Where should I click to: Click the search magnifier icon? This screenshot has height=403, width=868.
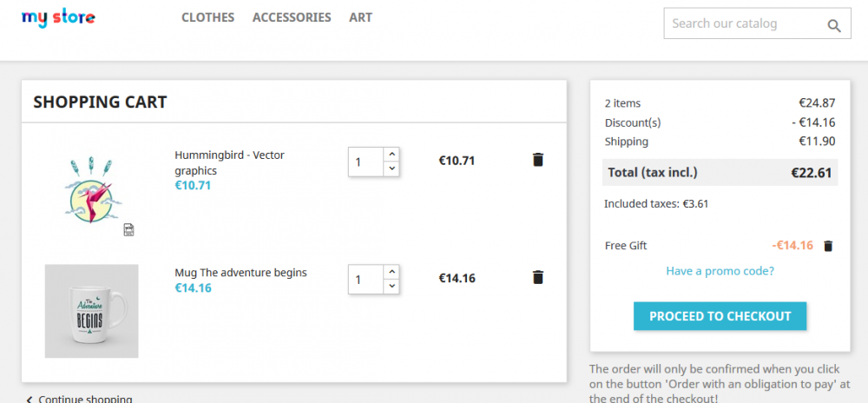click(x=834, y=25)
